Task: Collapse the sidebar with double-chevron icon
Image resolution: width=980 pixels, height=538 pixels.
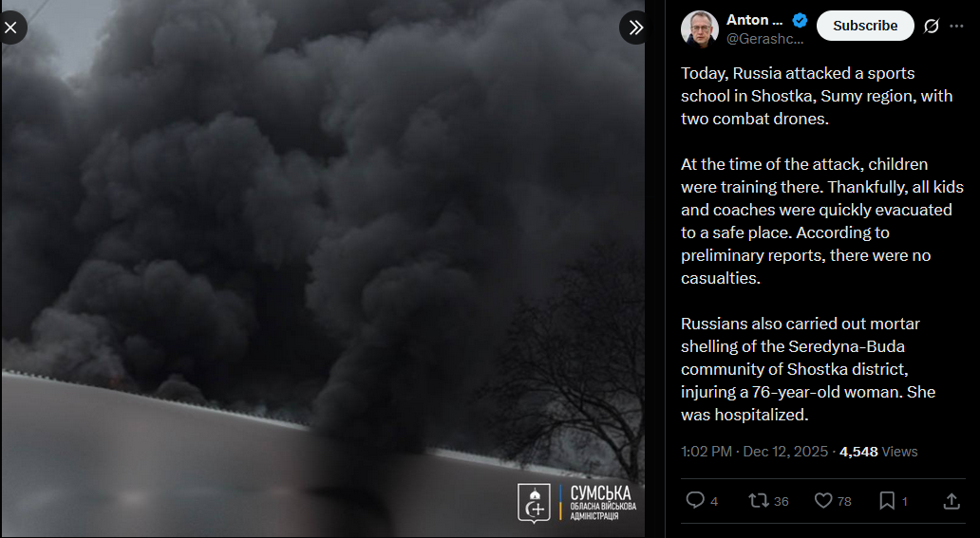Action: point(635,28)
